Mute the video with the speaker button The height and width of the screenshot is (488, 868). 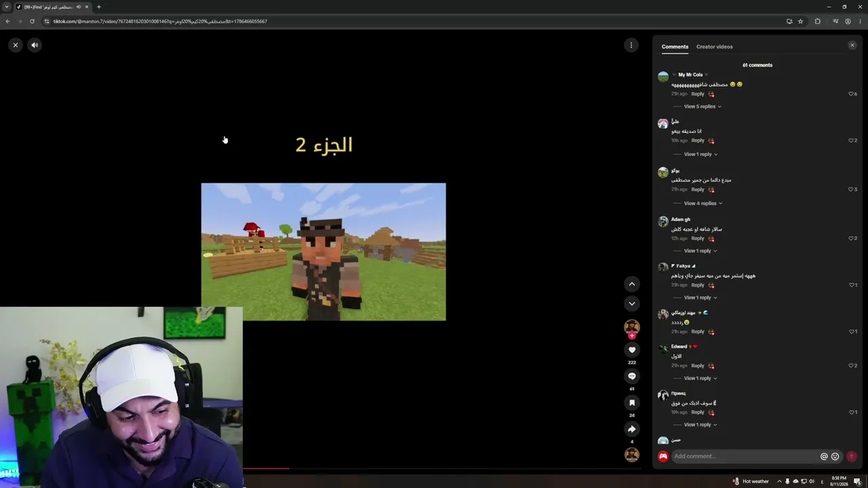pyautogui.click(x=35, y=45)
